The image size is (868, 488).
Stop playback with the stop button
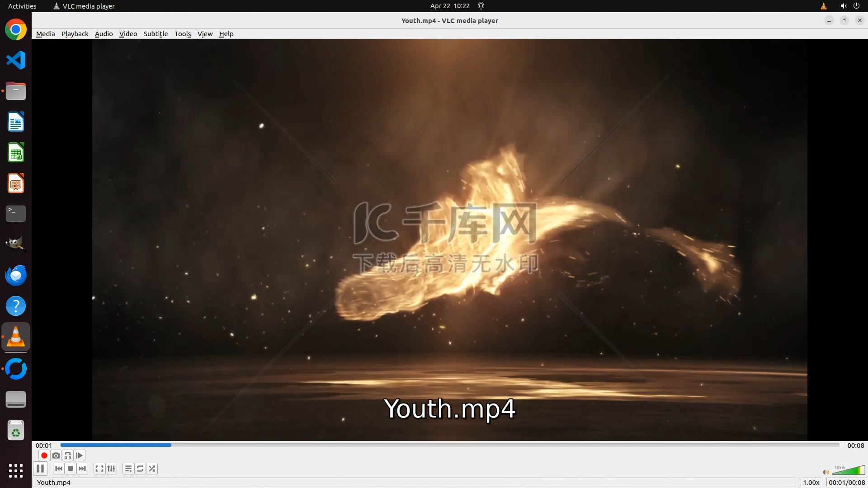71,469
